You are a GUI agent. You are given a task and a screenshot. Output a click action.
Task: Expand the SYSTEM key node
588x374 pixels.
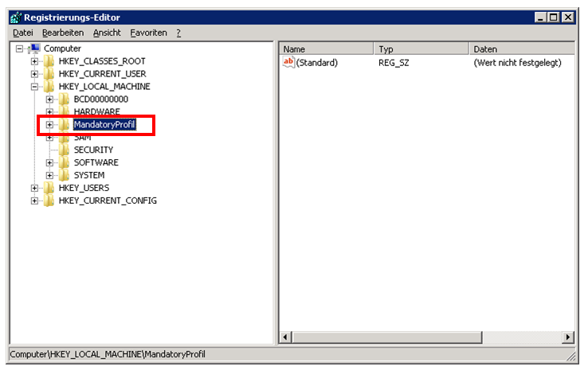pyautogui.click(x=49, y=175)
